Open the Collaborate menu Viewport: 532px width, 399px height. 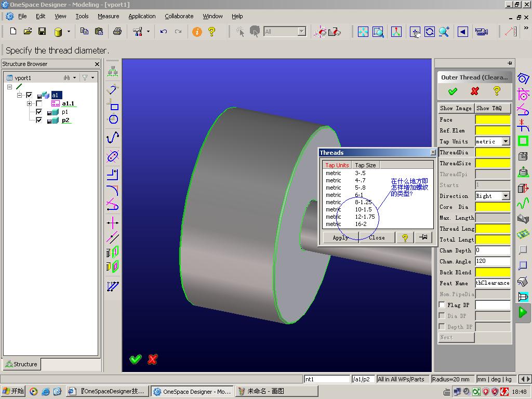(179, 16)
